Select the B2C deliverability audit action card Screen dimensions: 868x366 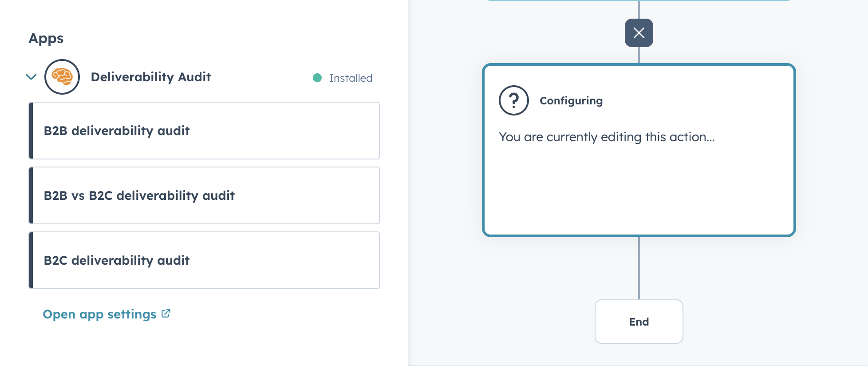tap(204, 260)
